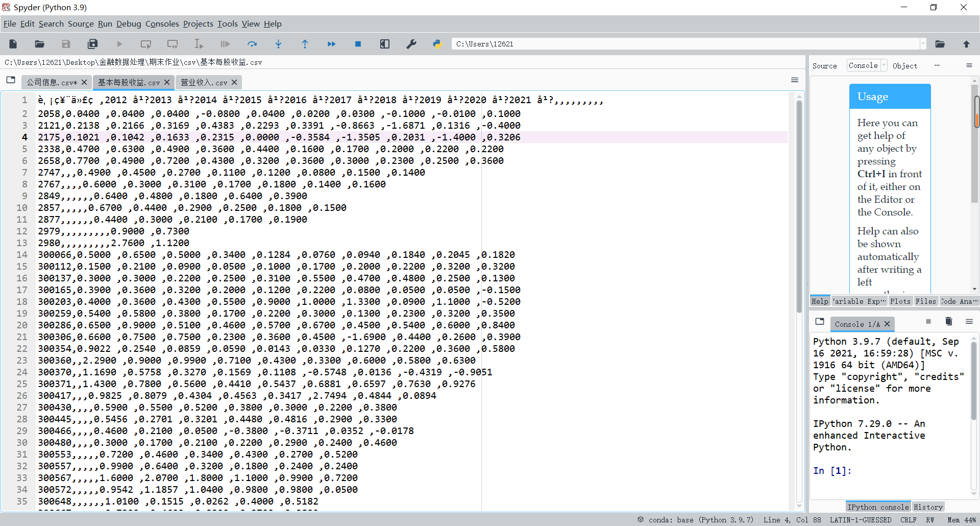Open the File menu
980x526 pixels.
click(10, 23)
